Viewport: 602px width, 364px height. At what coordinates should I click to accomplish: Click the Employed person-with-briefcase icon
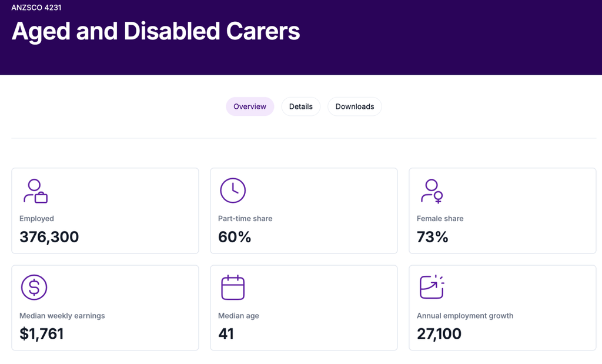[x=35, y=191]
